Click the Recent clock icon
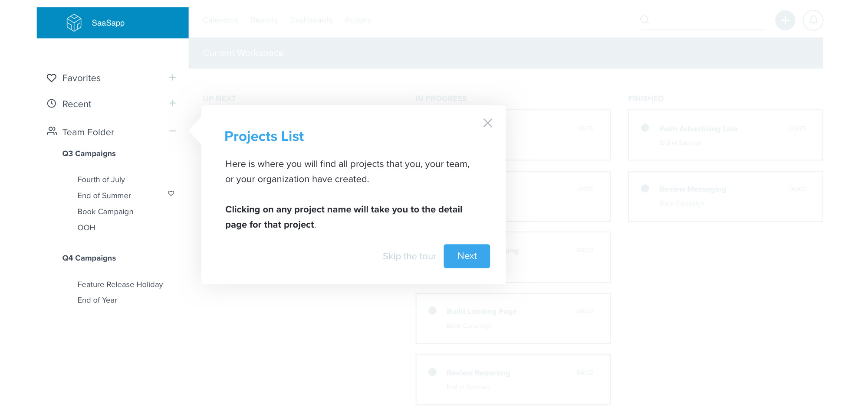868x411 pixels. point(52,104)
